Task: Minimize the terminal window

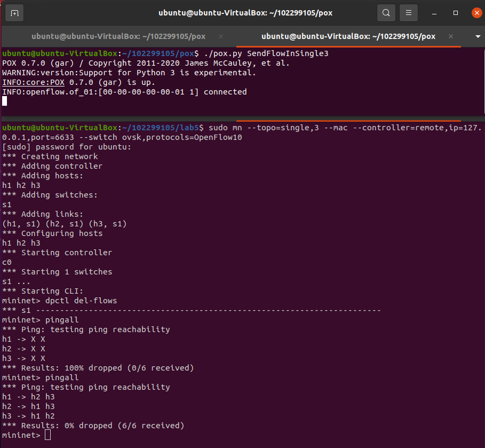Action: (434, 13)
